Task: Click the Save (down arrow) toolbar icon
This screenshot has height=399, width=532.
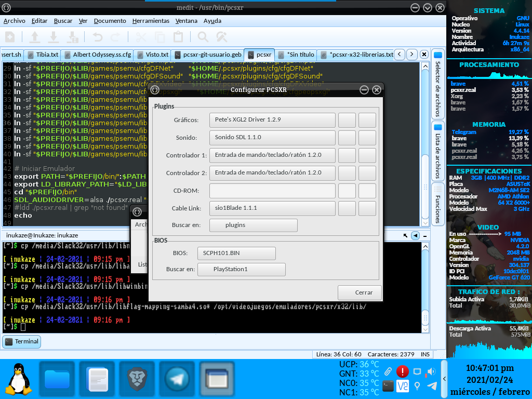Action: [x=54, y=37]
